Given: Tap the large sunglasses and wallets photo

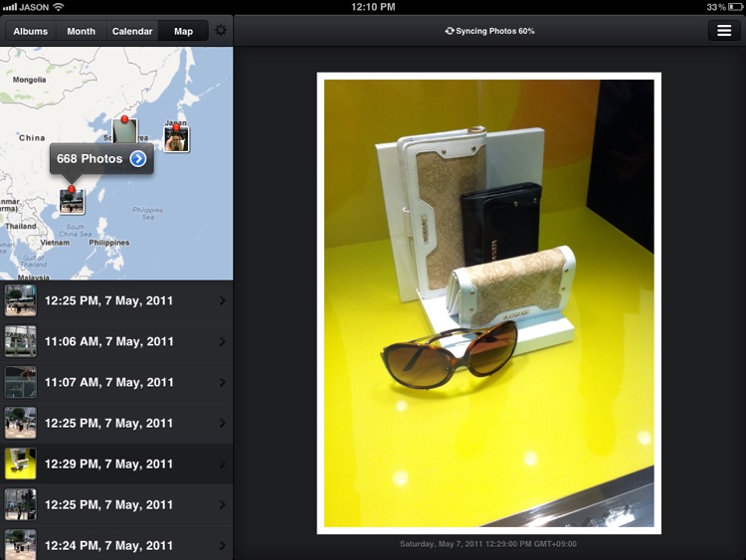Looking at the screenshot, I should coord(489,303).
